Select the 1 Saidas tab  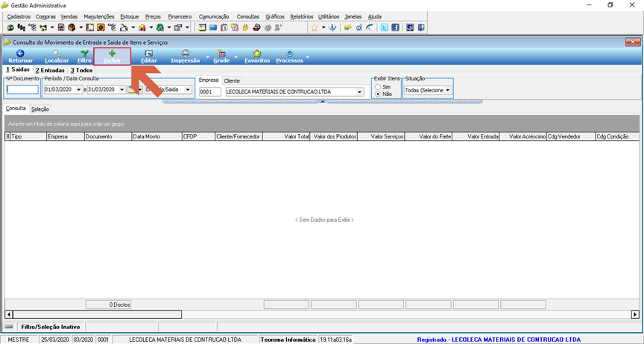(18, 70)
